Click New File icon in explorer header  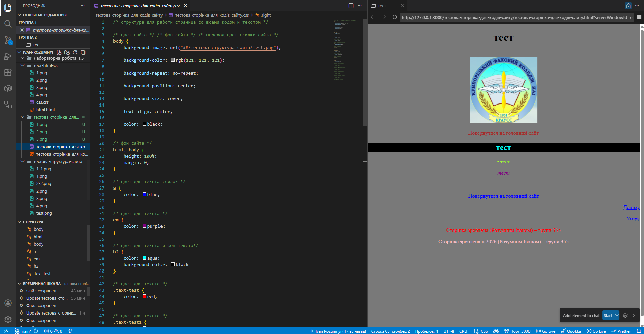click(59, 52)
